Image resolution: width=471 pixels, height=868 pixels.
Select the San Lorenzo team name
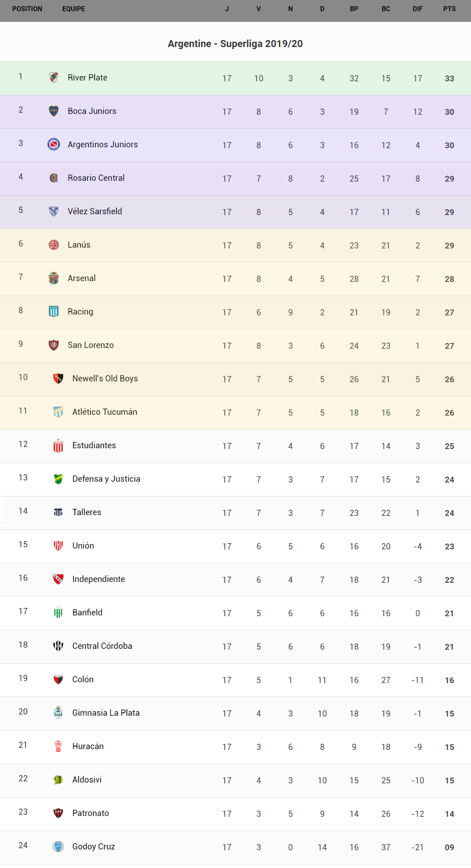[90, 345]
